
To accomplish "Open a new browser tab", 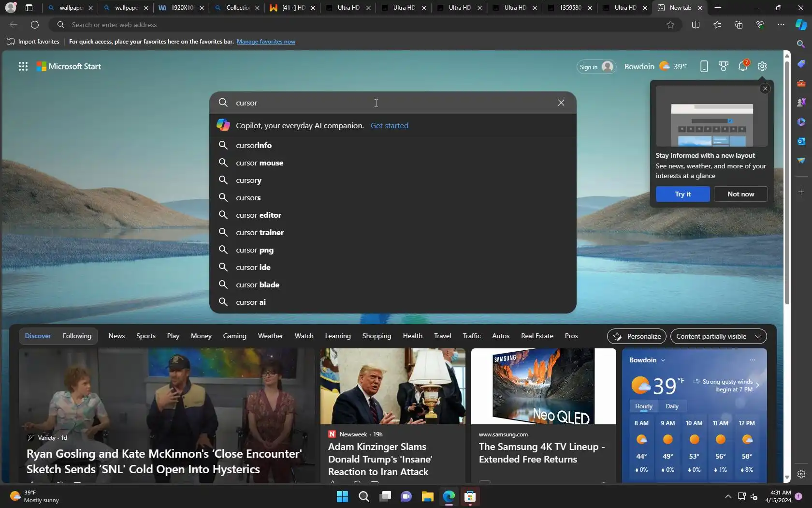I will [x=718, y=8].
